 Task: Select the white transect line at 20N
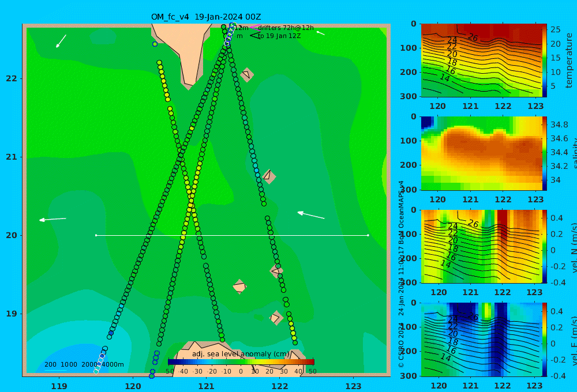point(232,235)
